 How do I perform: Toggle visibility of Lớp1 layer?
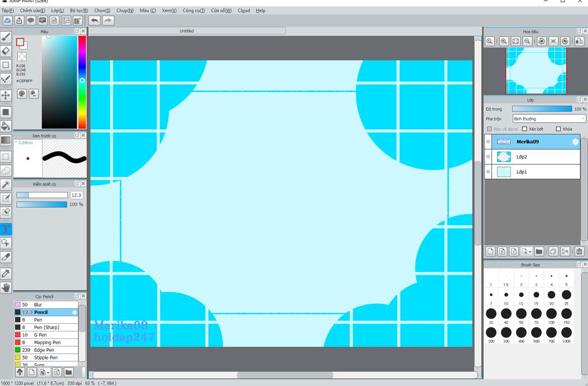pos(488,172)
